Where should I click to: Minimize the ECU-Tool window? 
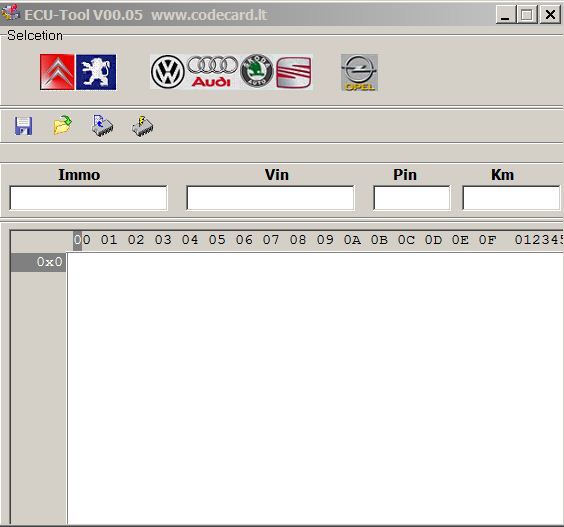click(505, 15)
